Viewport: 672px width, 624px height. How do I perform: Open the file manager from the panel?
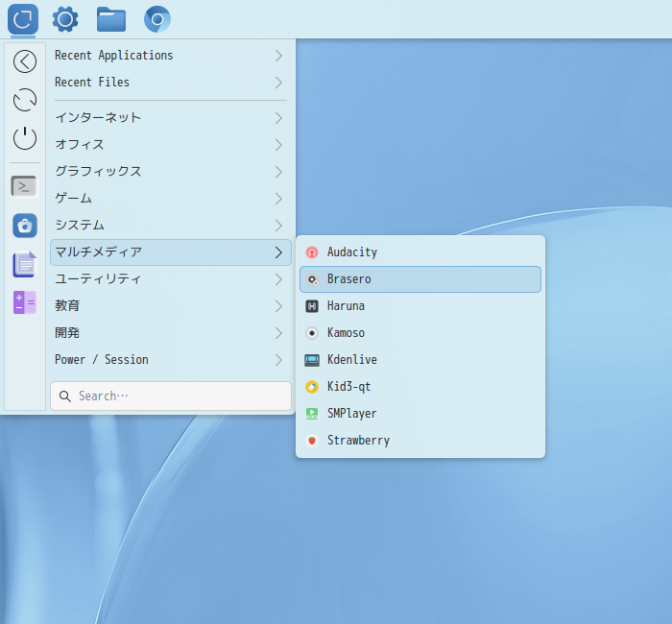[x=111, y=18]
